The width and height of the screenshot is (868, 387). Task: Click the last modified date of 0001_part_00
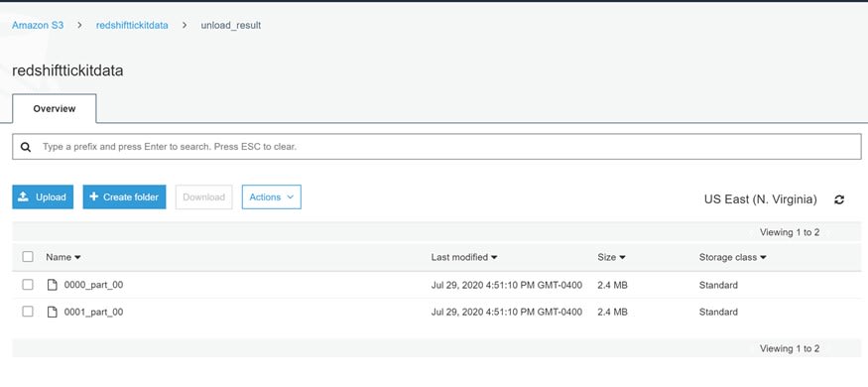507,312
